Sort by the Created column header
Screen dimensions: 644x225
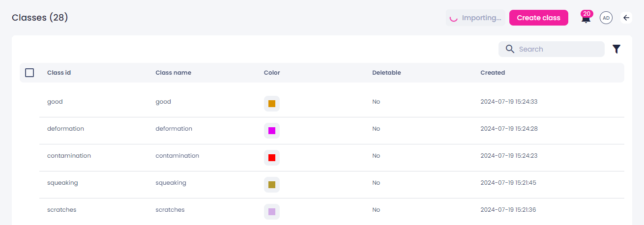pos(493,73)
